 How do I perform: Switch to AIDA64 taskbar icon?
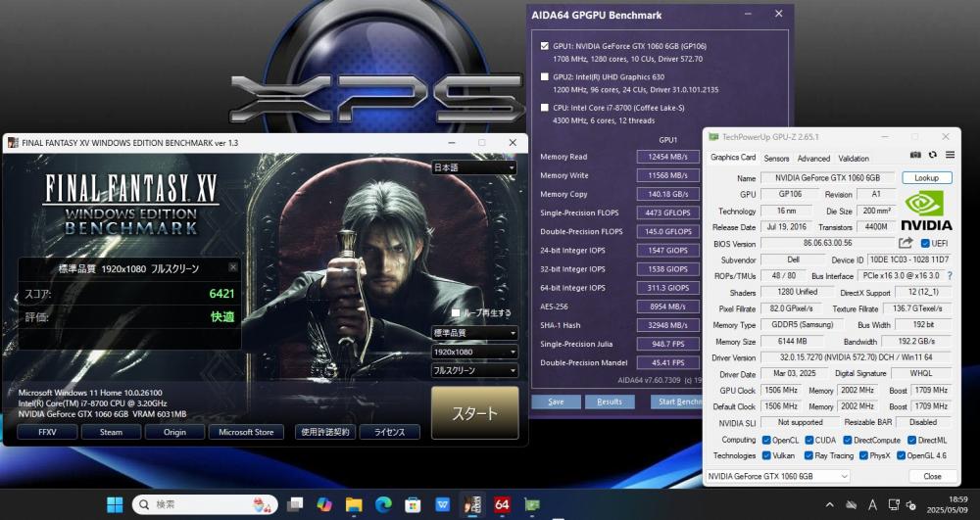coord(502,504)
